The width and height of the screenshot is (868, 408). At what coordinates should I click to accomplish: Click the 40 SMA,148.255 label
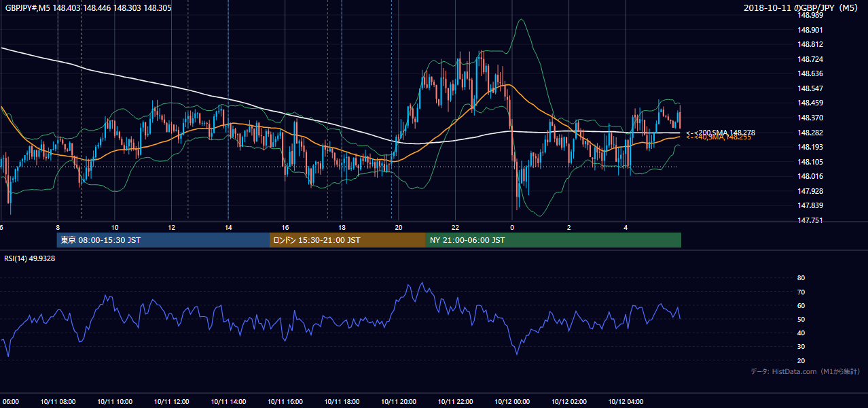(x=719, y=137)
